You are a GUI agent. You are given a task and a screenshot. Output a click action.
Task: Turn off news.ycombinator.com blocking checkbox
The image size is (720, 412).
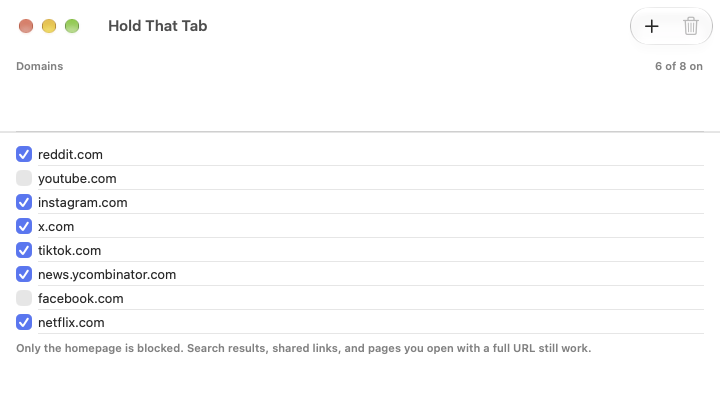pos(24,274)
